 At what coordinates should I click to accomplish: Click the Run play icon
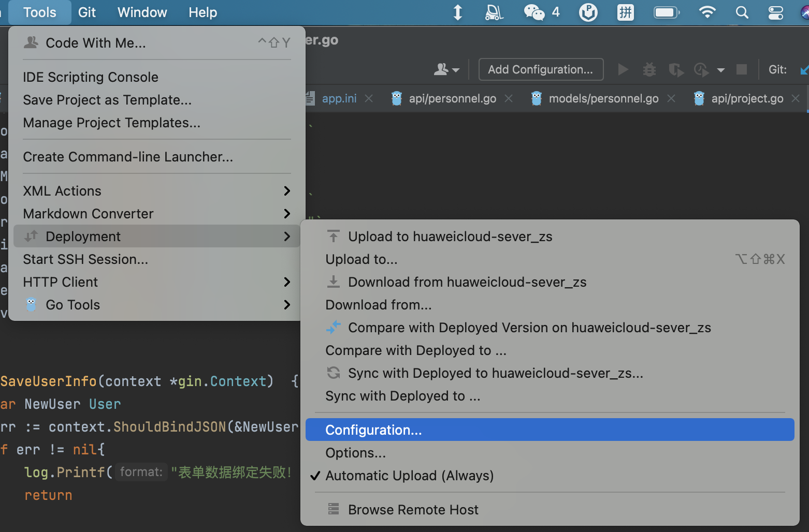coord(623,69)
